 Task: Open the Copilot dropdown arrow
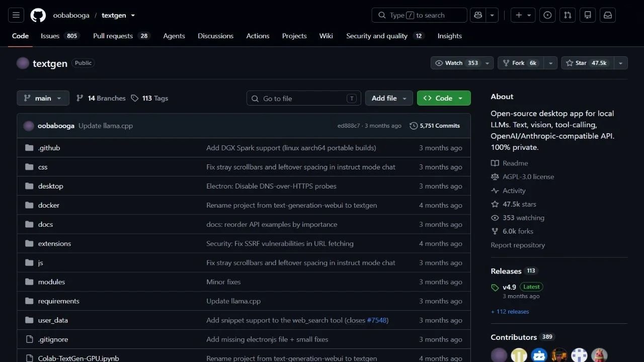tap(492, 15)
